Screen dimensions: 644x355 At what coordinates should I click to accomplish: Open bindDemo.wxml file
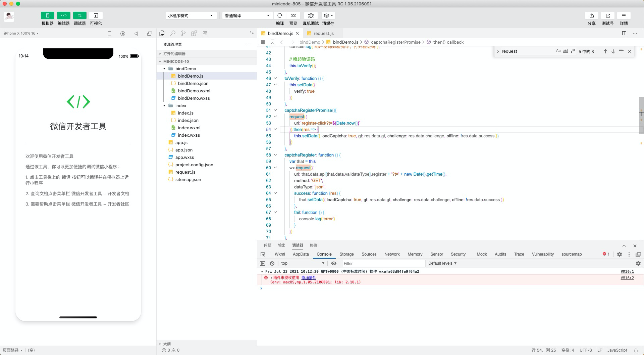[194, 91]
